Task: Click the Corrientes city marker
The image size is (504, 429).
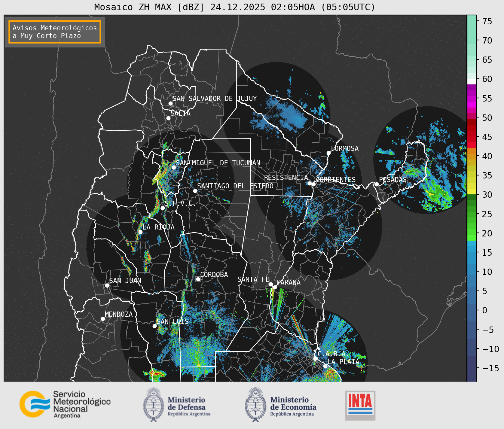Action: tap(313, 184)
